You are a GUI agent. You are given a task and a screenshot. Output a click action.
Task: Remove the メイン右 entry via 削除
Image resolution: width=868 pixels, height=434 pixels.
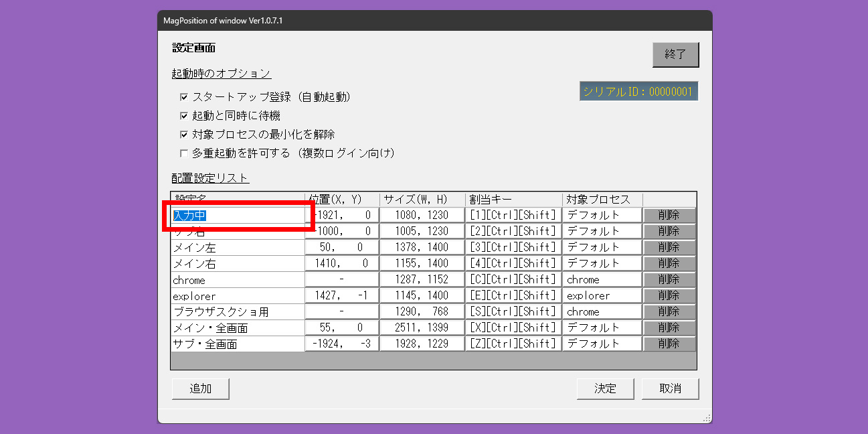pos(669,263)
